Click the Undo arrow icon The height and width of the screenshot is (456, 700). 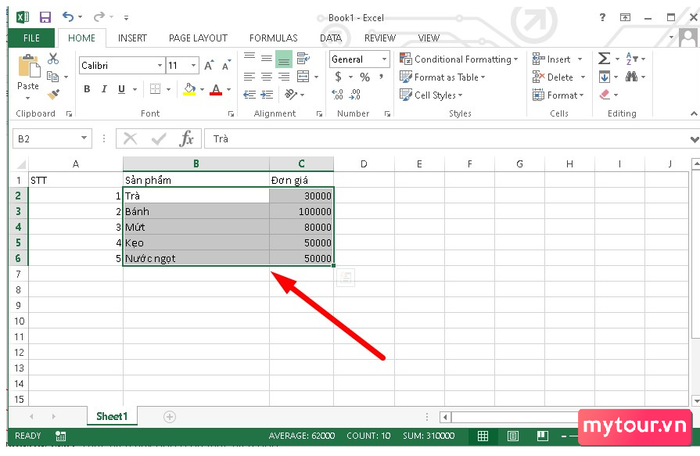(x=68, y=17)
